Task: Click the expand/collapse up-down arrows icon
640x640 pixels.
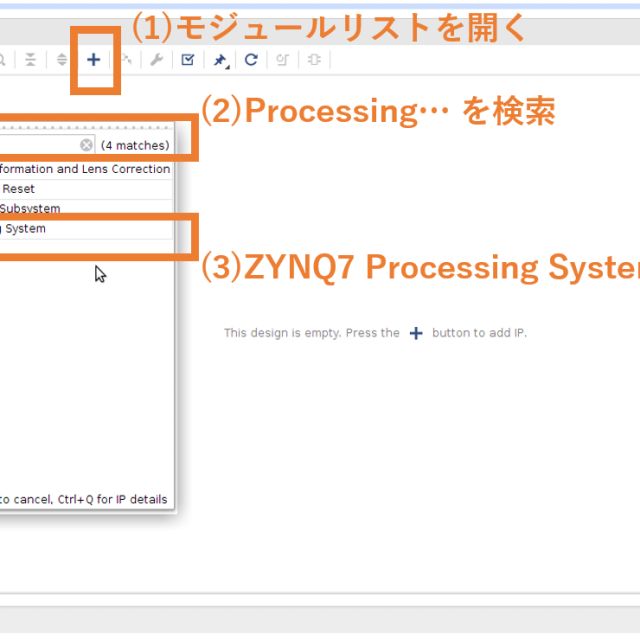Action: [x=62, y=60]
